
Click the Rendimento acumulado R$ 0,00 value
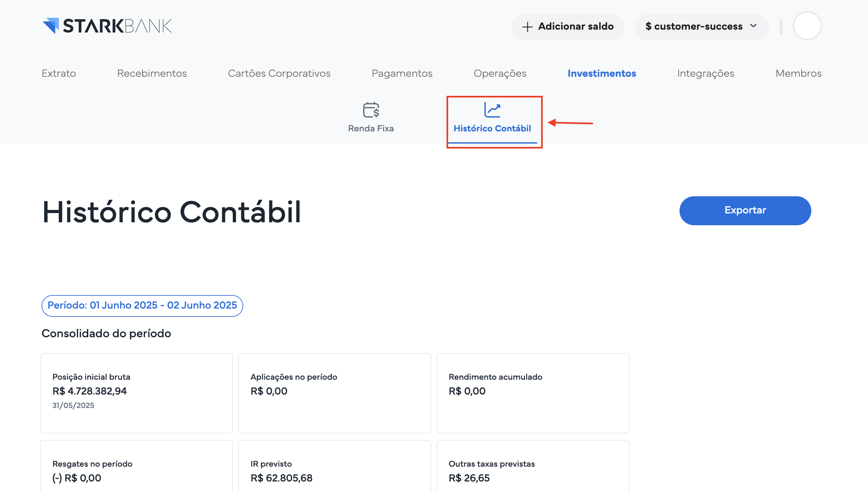pyautogui.click(x=467, y=391)
